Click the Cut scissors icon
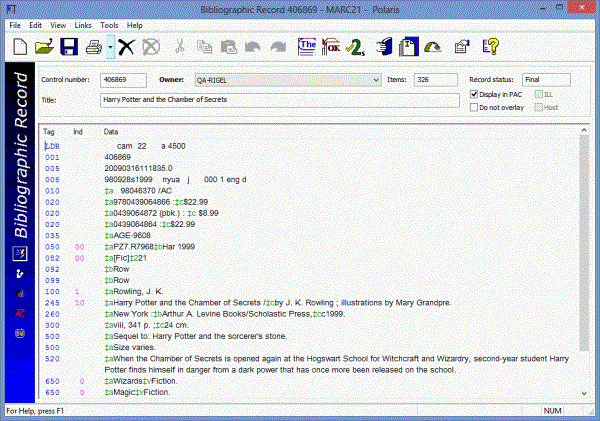Image resolution: width=600 pixels, height=421 pixels. click(179, 47)
